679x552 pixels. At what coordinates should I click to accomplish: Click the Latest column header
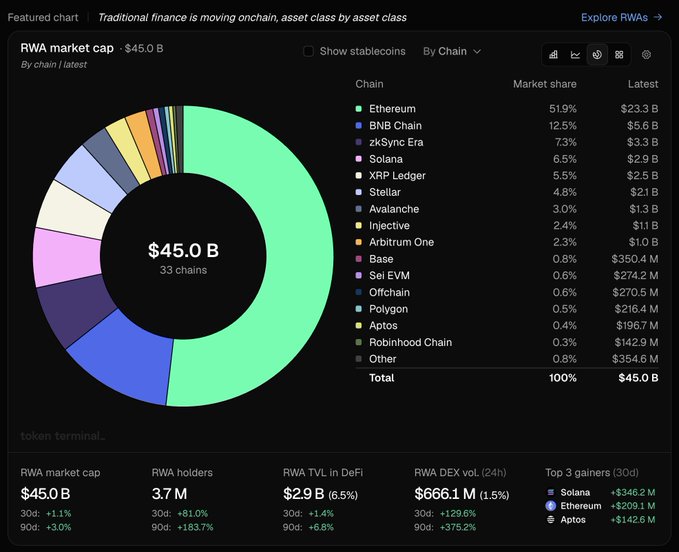coord(643,84)
